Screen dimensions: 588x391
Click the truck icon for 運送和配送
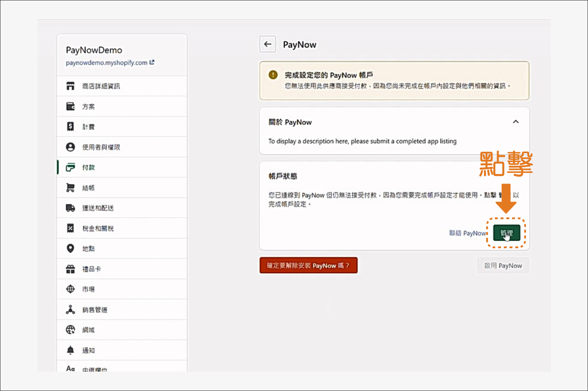point(70,208)
